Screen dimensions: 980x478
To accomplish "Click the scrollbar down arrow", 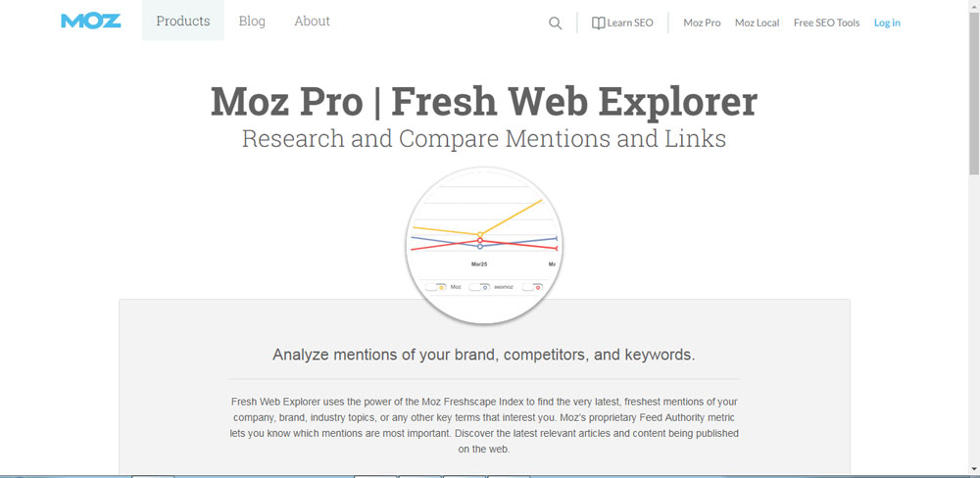I will [x=973, y=471].
